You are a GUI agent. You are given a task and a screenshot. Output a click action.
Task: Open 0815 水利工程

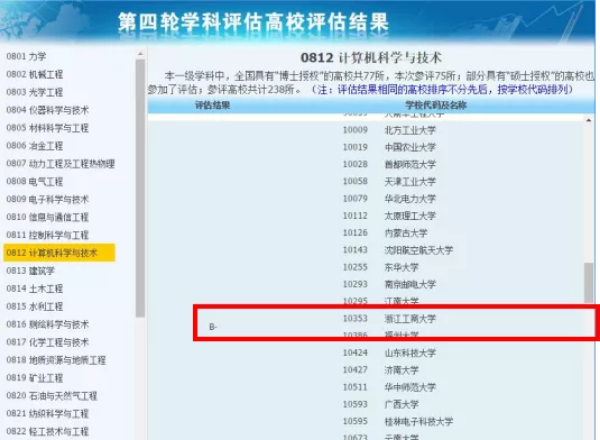pyautogui.click(x=34, y=306)
